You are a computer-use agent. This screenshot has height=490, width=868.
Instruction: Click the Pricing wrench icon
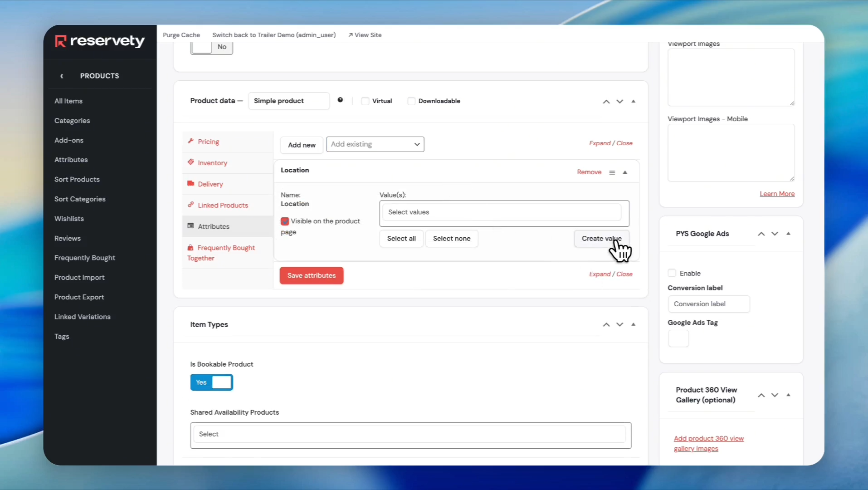click(x=191, y=141)
